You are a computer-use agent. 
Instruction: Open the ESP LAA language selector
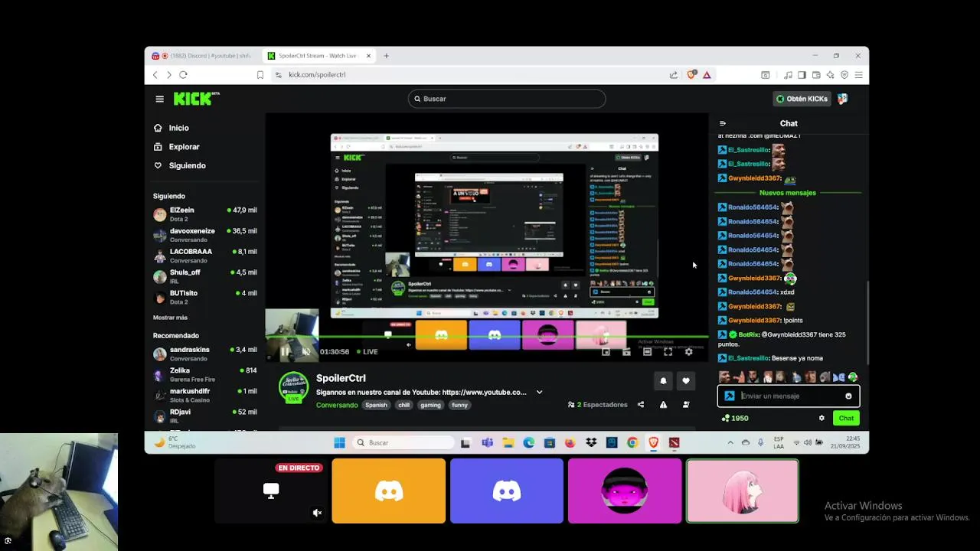click(779, 442)
